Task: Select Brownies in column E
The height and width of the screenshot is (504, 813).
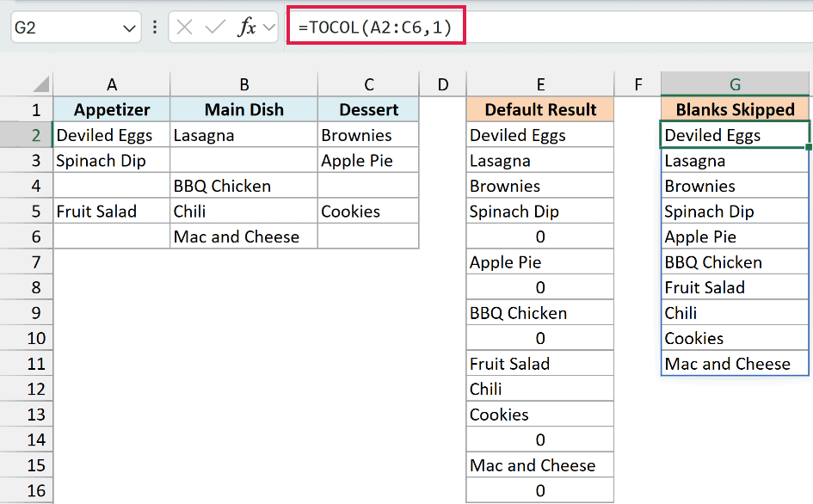Action: [x=540, y=186]
